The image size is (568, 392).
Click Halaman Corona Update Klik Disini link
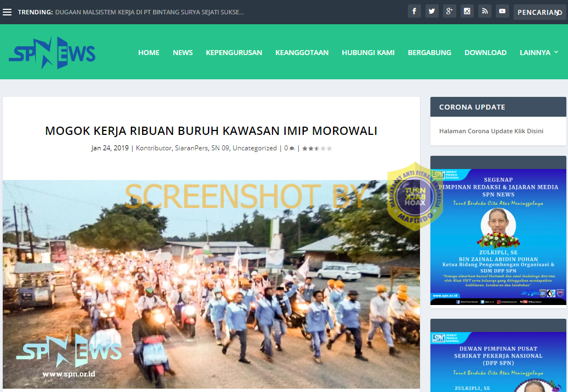pos(491,131)
